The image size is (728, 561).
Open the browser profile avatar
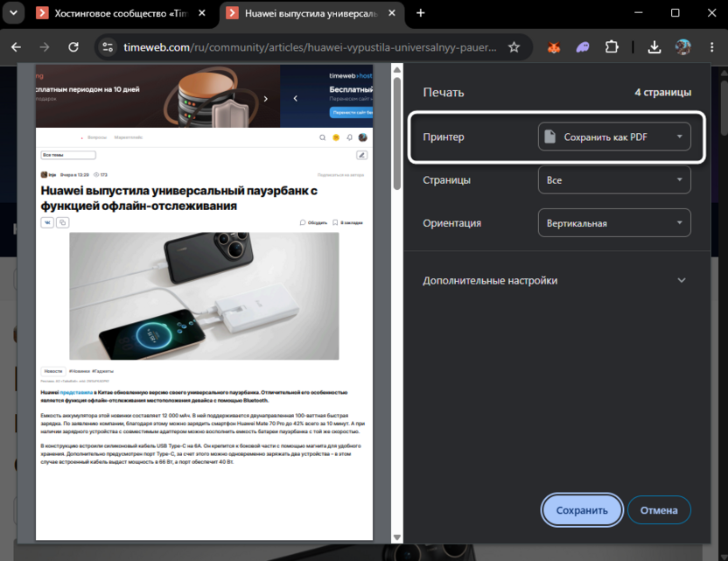point(682,47)
